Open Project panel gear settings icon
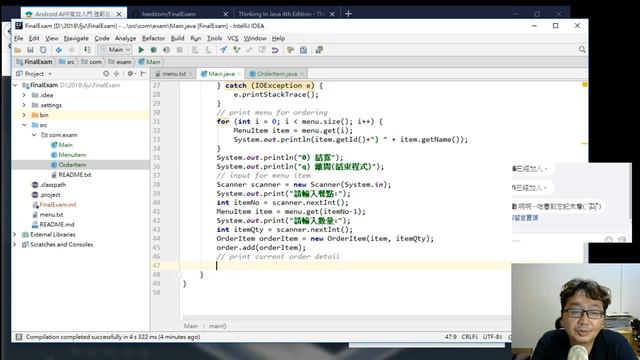640x360 pixels. (131, 73)
